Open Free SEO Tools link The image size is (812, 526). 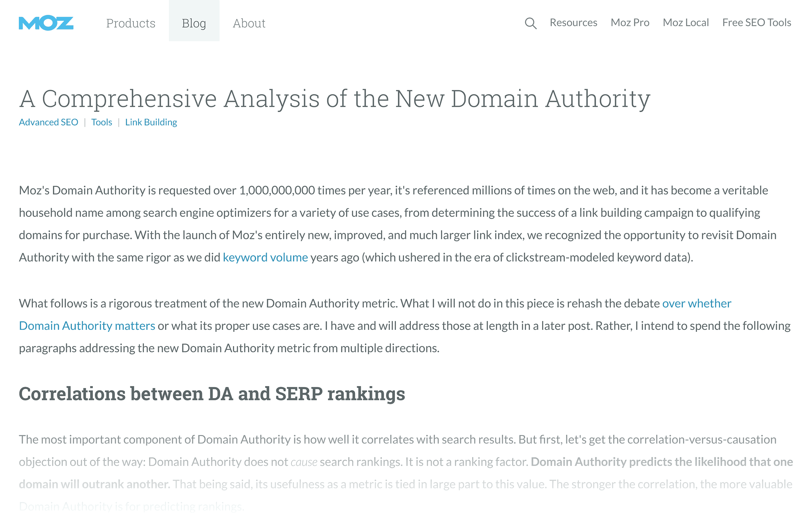(757, 22)
